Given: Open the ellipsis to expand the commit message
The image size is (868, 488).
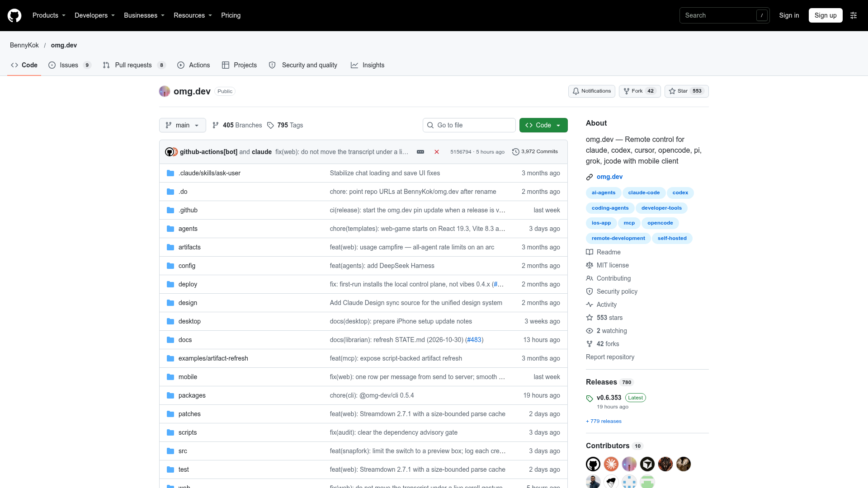Looking at the screenshot, I should click(x=420, y=152).
